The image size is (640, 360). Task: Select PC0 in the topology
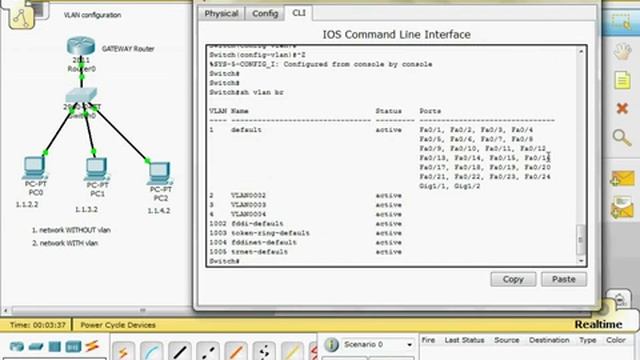(34, 167)
